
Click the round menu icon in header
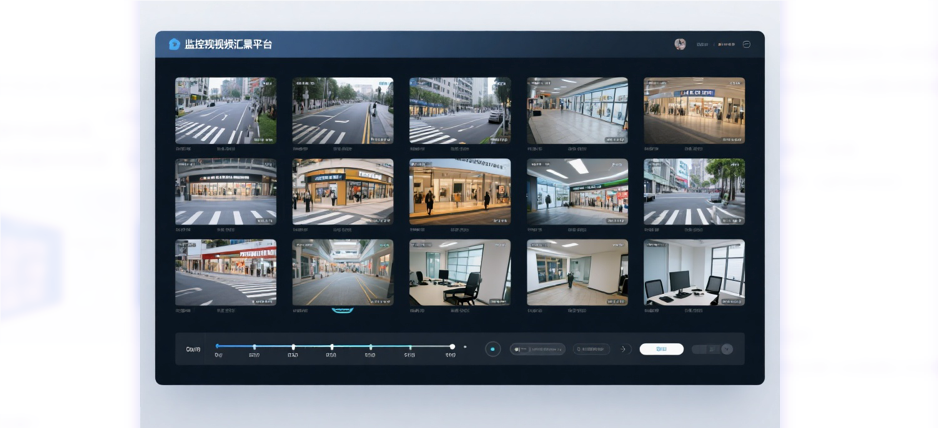[746, 44]
